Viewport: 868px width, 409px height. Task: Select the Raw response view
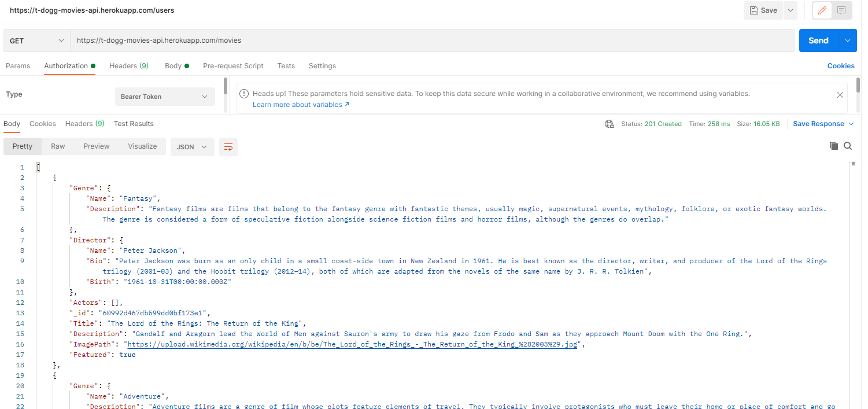pyautogui.click(x=58, y=146)
